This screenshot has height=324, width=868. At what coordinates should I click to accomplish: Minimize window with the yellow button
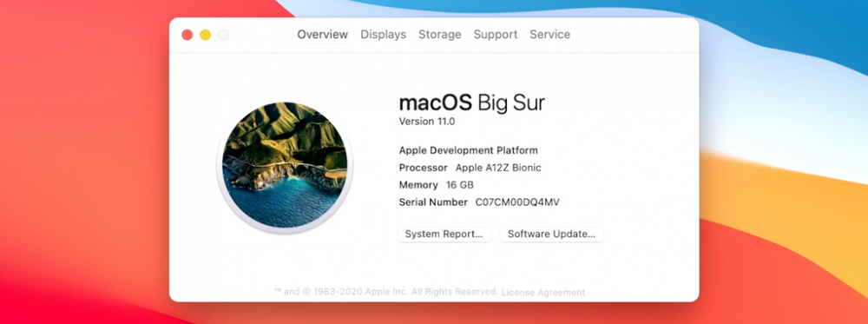click(x=206, y=35)
